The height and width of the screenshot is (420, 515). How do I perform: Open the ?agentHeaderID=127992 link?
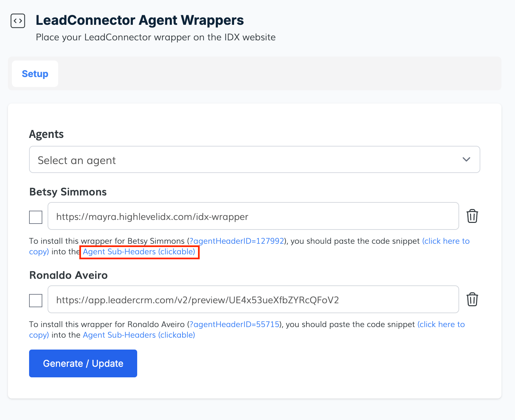pos(237,241)
